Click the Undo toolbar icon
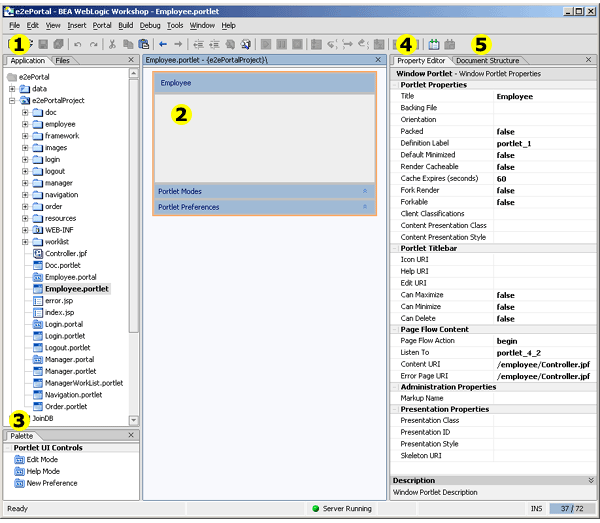The width and height of the screenshot is (600, 523). 78,44
